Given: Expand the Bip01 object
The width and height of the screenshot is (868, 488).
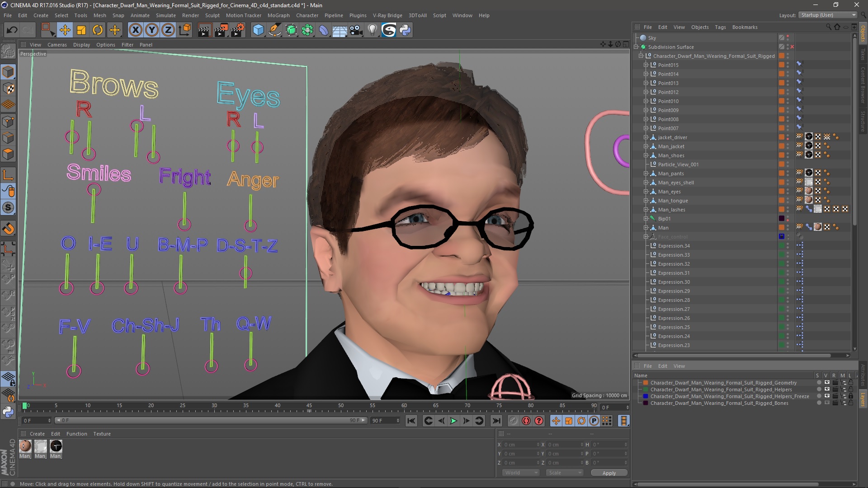Looking at the screenshot, I should pyautogui.click(x=646, y=219).
